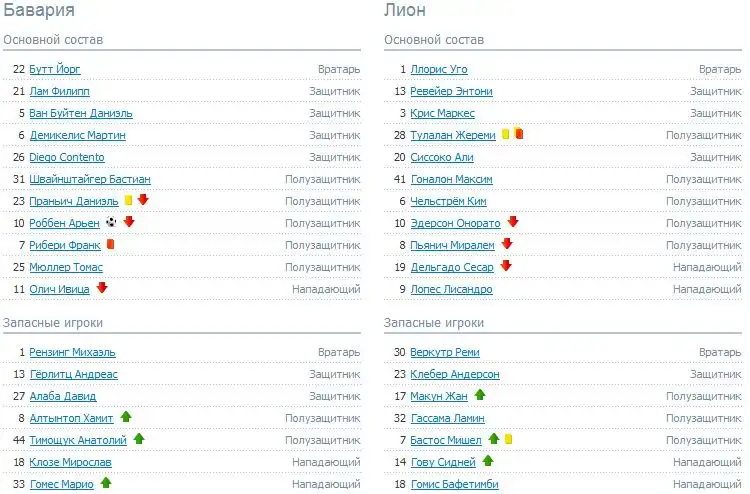
Task: Open player link Льорис Уго
Action: (439, 69)
